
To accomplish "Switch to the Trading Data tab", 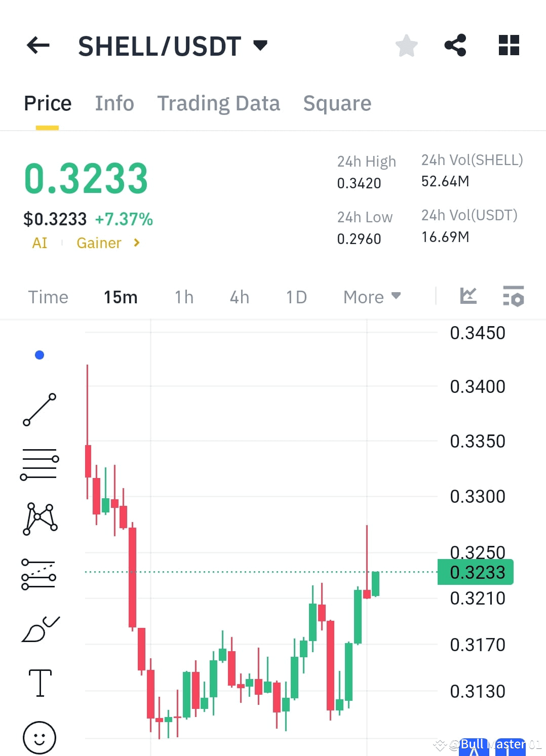I will (x=219, y=103).
